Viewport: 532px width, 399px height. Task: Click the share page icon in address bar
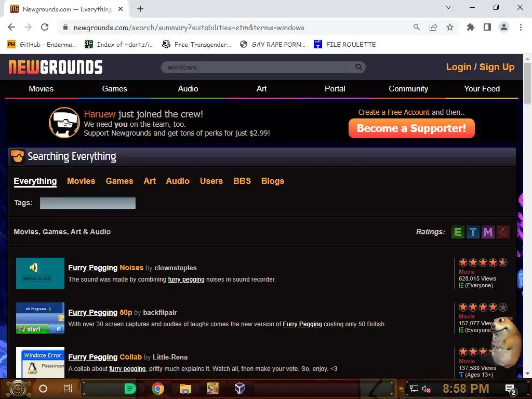(433, 27)
